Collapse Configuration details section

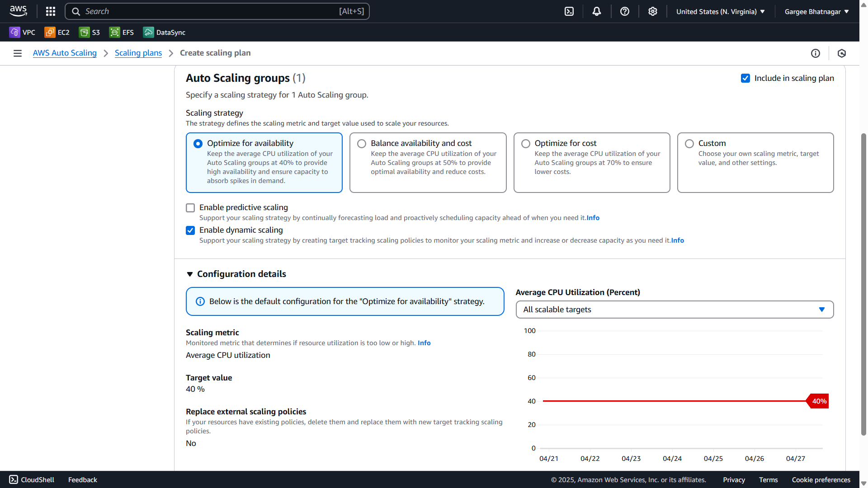pyautogui.click(x=190, y=274)
